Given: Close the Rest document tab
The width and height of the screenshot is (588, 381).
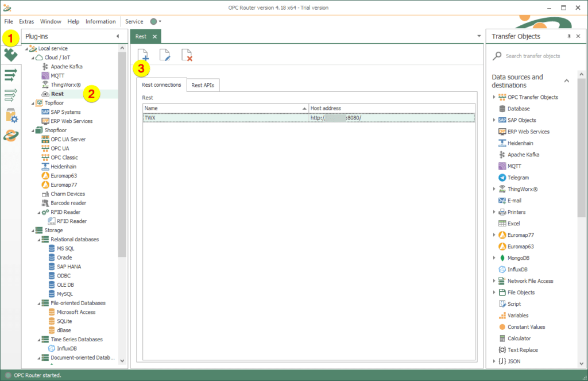Looking at the screenshot, I should coord(154,36).
